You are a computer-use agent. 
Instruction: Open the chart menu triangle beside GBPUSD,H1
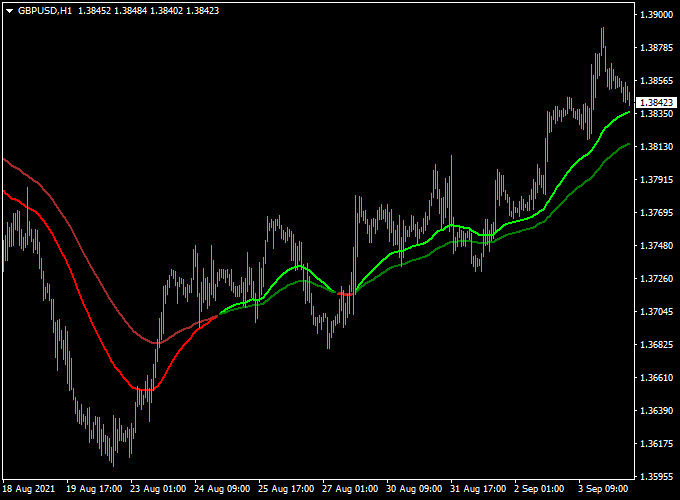9,11
